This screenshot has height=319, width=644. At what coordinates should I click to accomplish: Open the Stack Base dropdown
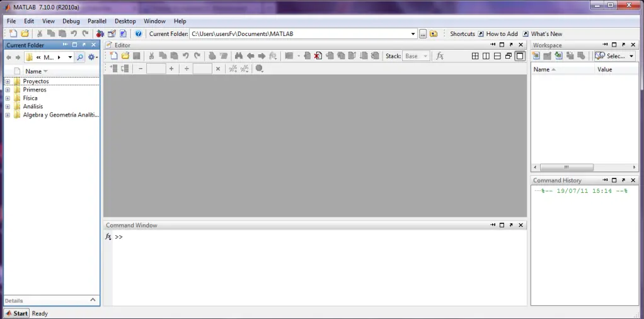pos(416,56)
